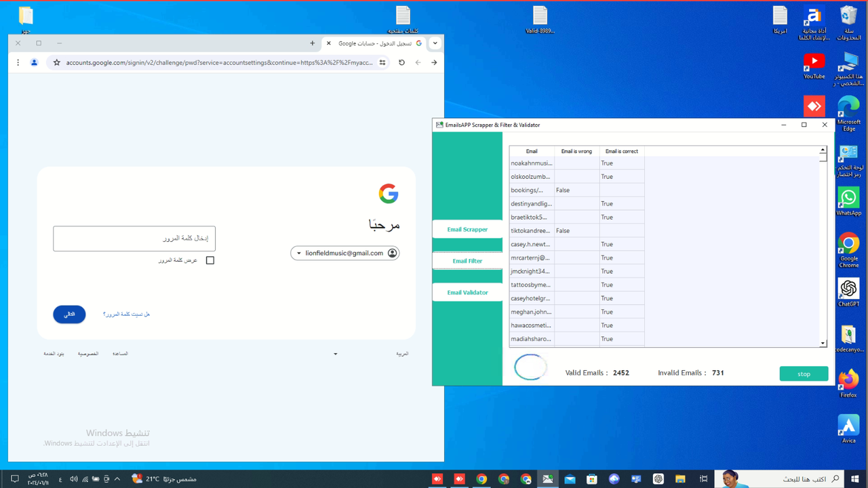The image size is (868, 488).
Task: Expand the lionfieldmusic@gmail.com account chip
Action: point(344,253)
